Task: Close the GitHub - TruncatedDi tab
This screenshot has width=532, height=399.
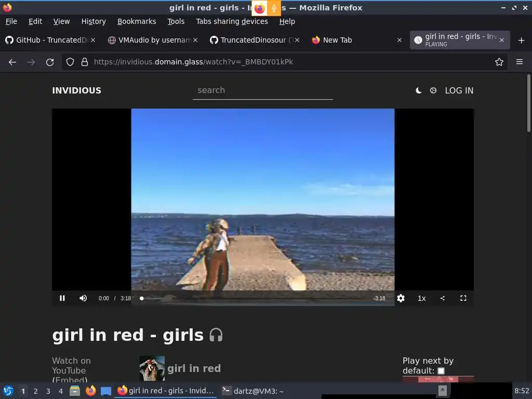Action: (x=93, y=40)
